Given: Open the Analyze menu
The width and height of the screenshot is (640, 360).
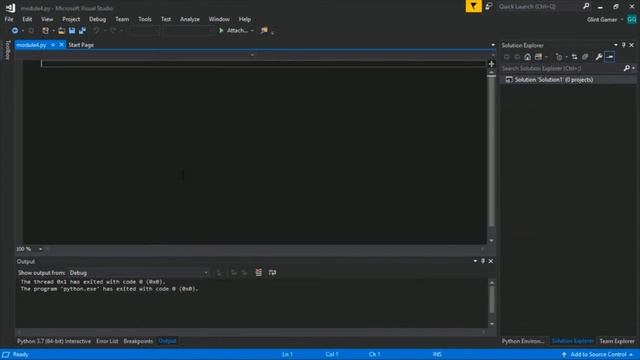Looking at the screenshot, I should (x=190, y=19).
